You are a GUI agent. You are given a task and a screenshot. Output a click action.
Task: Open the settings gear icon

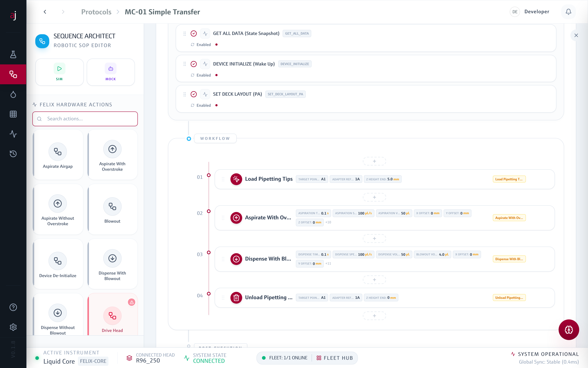pos(13,327)
